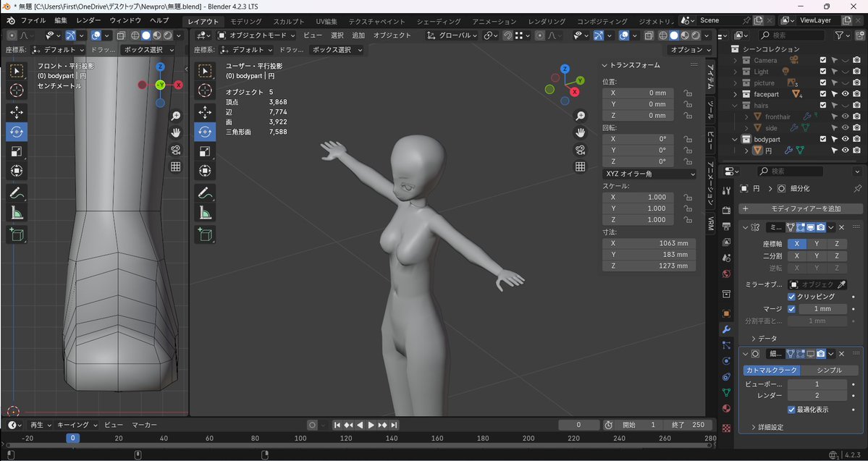The height and width of the screenshot is (461, 868).
Task: Open the Render menu (レンダー)
Action: coord(88,20)
